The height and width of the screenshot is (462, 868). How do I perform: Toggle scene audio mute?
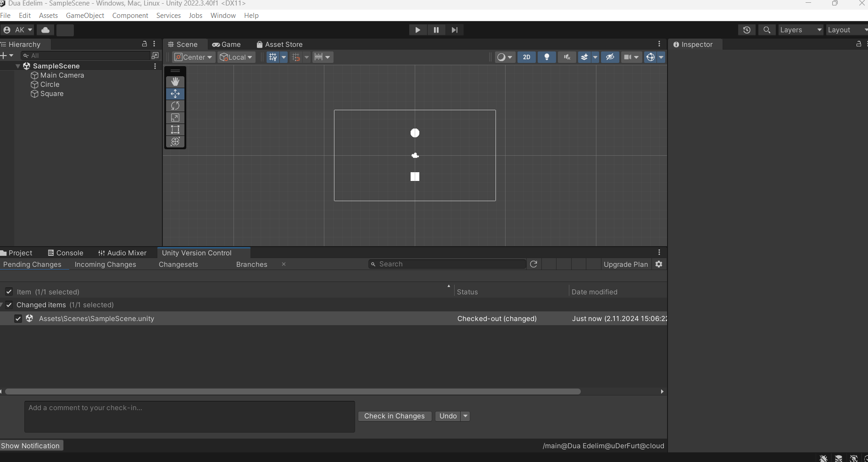tap(567, 57)
